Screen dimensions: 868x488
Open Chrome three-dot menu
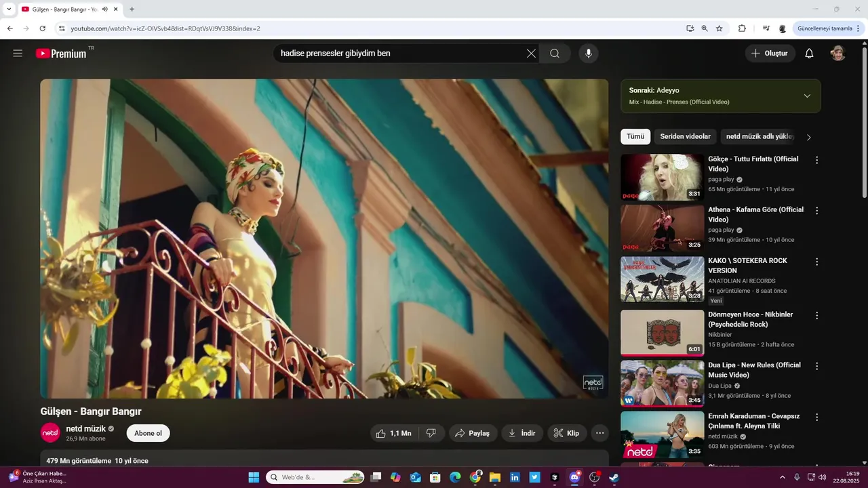pos(859,28)
